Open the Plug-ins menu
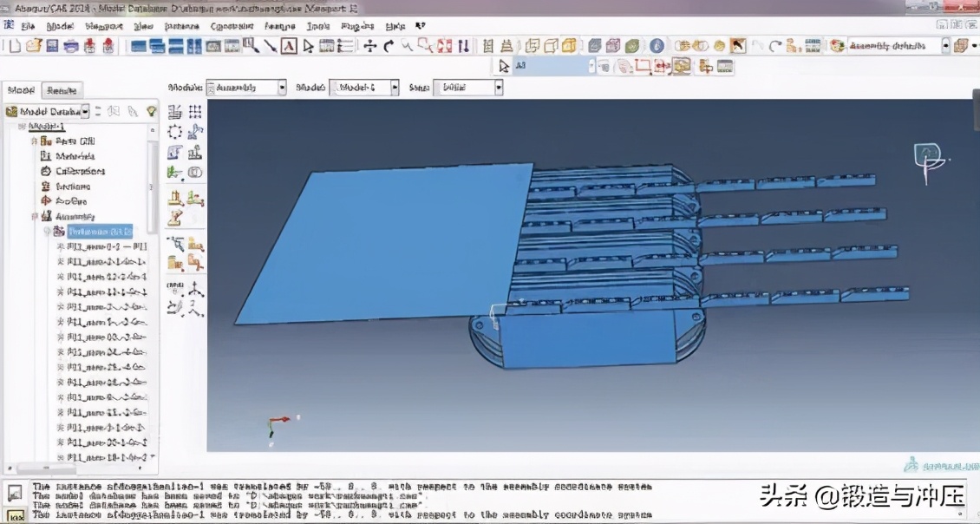 click(357, 26)
